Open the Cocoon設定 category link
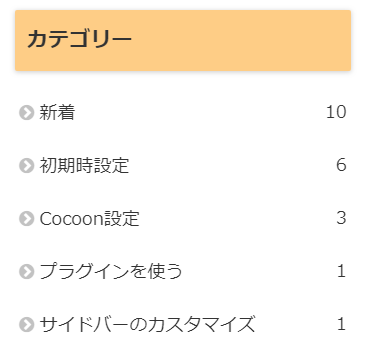 pyautogui.click(x=89, y=219)
